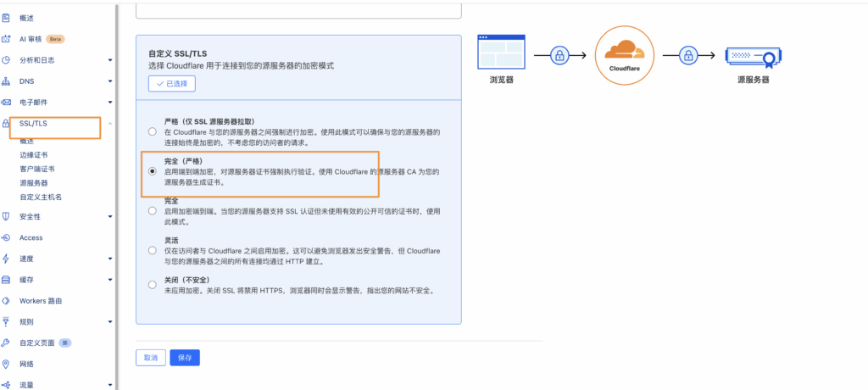Expand the 分析和日志 menu arrow
Image resolution: width=868 pixels, height=390 pixels.
pos(110,60)
